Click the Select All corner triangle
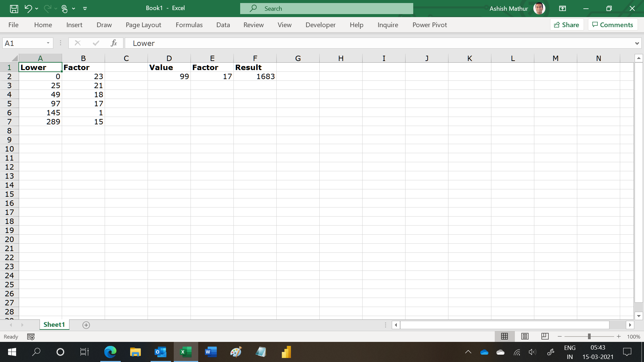644x362 pixels. [14, 58]
